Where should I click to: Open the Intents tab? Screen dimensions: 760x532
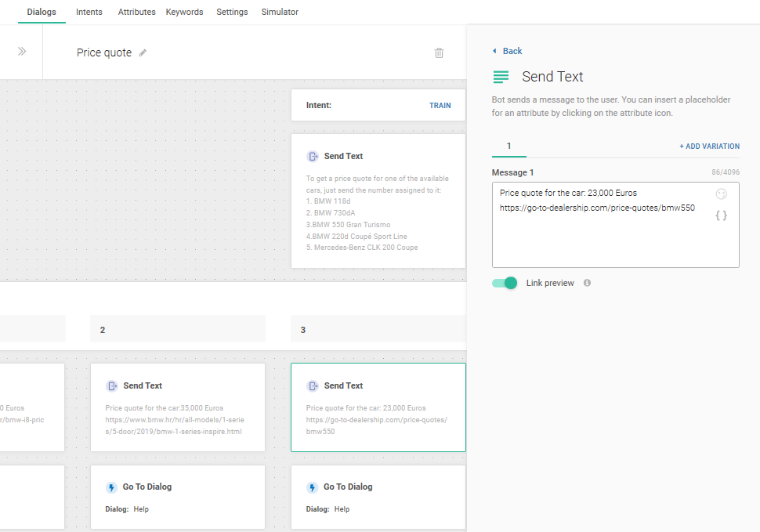pyautogui.click(x=89, y=13)
